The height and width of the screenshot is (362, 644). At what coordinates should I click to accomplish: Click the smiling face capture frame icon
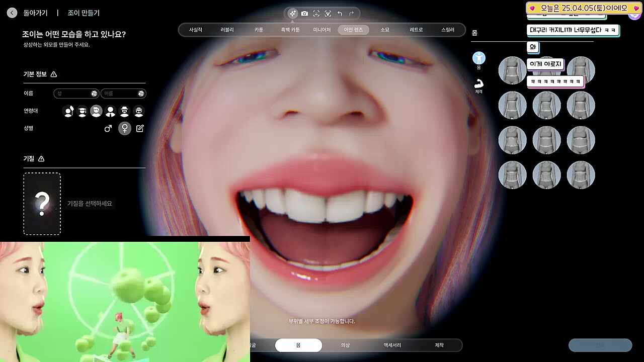316,14
